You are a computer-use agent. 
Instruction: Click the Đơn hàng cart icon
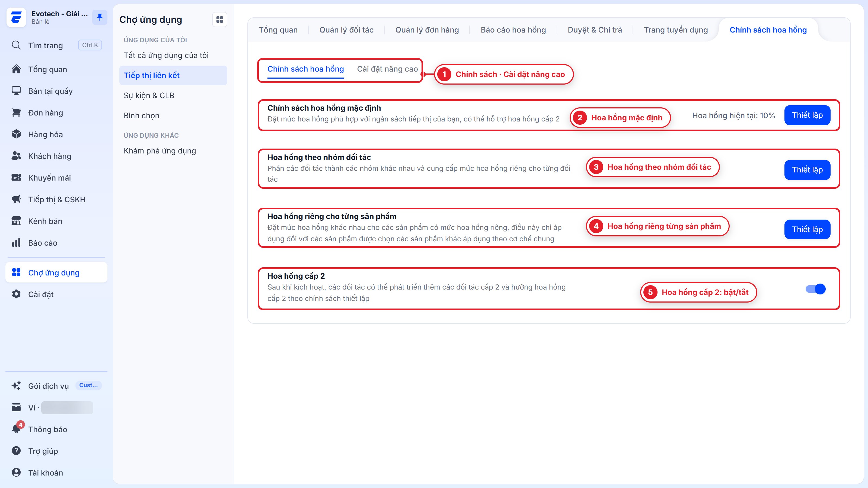coord(16,113)
